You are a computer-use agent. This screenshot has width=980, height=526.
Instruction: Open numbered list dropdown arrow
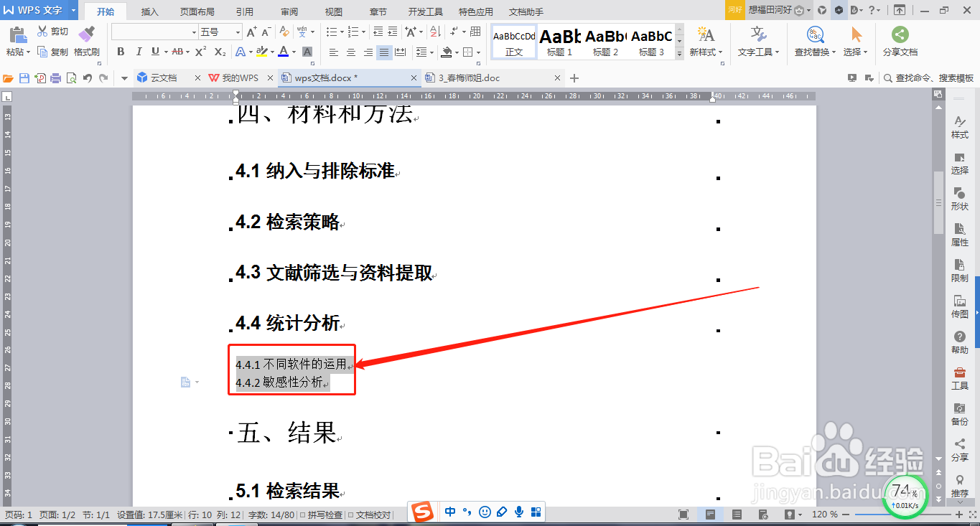pyautogui.click(x=363, y=32)
